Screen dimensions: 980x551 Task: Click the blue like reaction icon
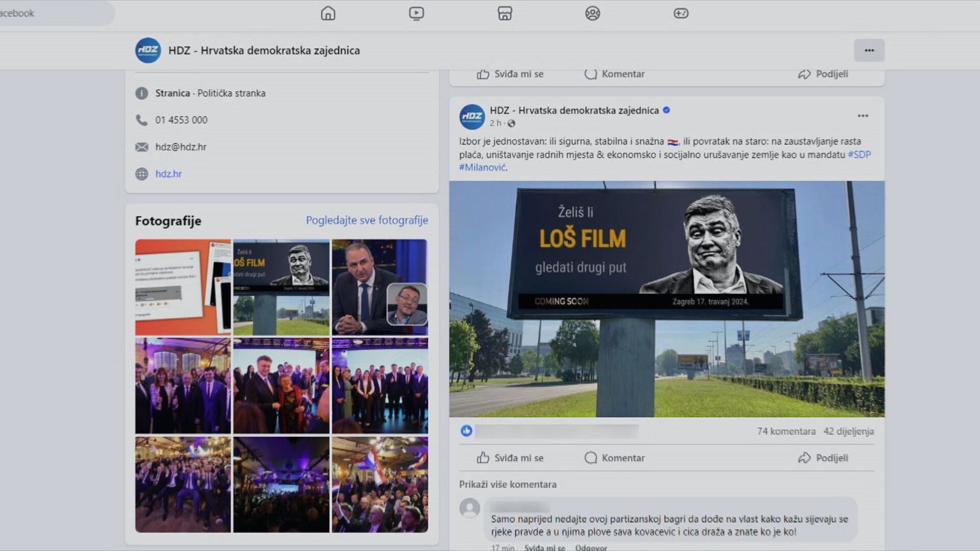pos(466,431)
